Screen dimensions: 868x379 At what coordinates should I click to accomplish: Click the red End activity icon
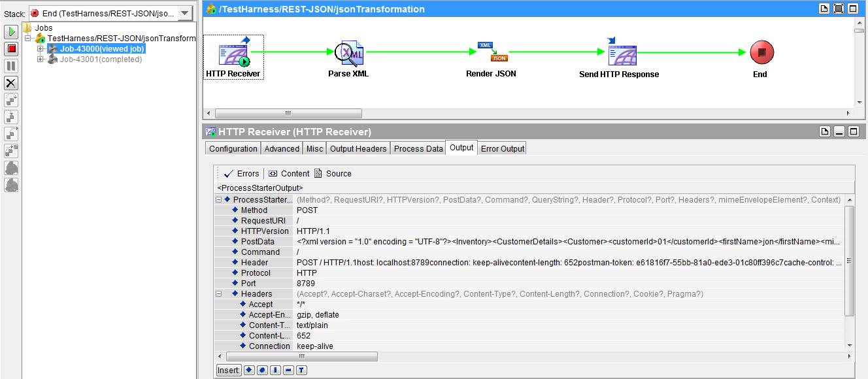pyautogui.click(x=760, y=53)
